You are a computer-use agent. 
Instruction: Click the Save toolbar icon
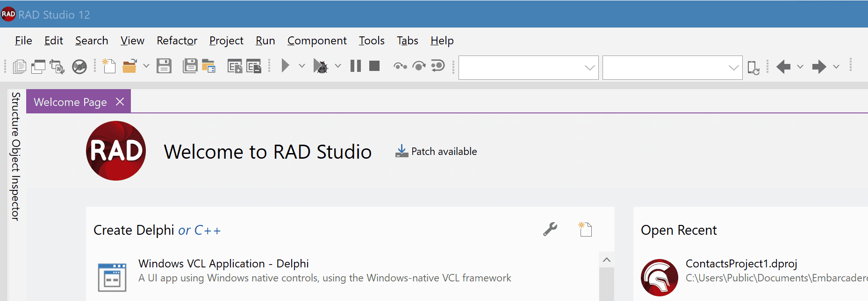[x=164, y=66]
